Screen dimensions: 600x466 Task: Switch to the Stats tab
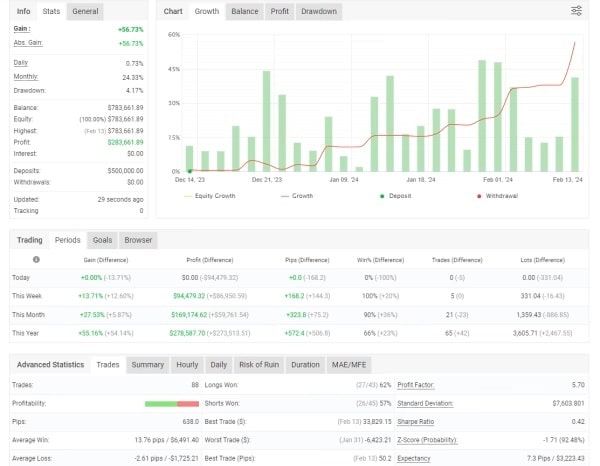(51, 11)
